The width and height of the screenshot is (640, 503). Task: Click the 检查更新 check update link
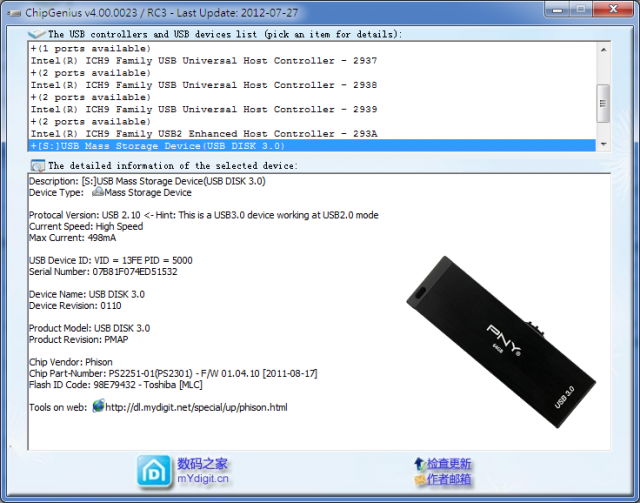coord(449,464)
